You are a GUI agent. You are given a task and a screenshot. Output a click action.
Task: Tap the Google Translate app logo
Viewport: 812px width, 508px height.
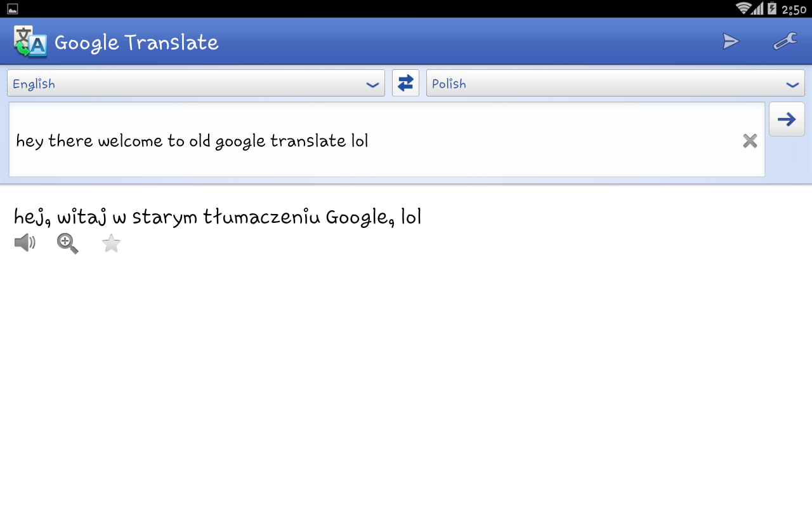pyautogui.click(x=30, y=42)
